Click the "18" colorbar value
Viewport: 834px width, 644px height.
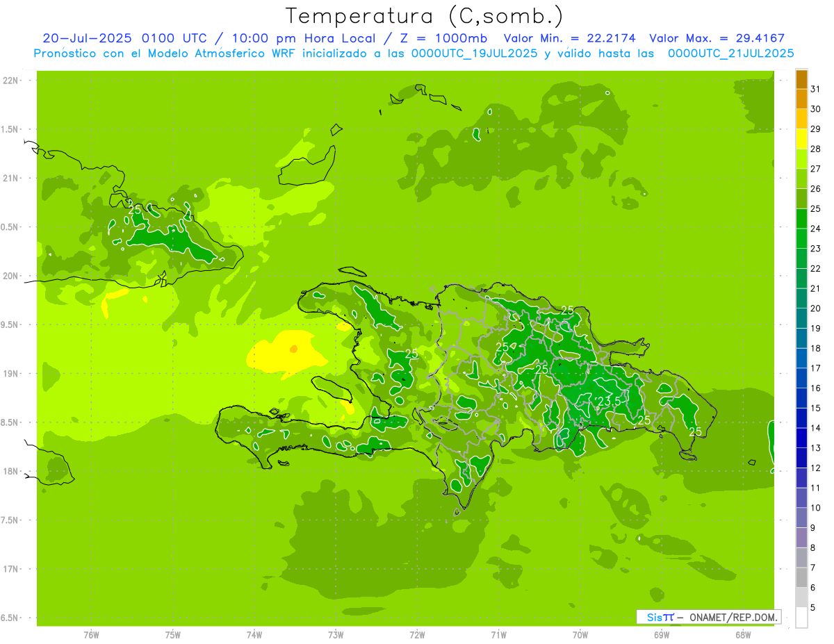[816, 349]
